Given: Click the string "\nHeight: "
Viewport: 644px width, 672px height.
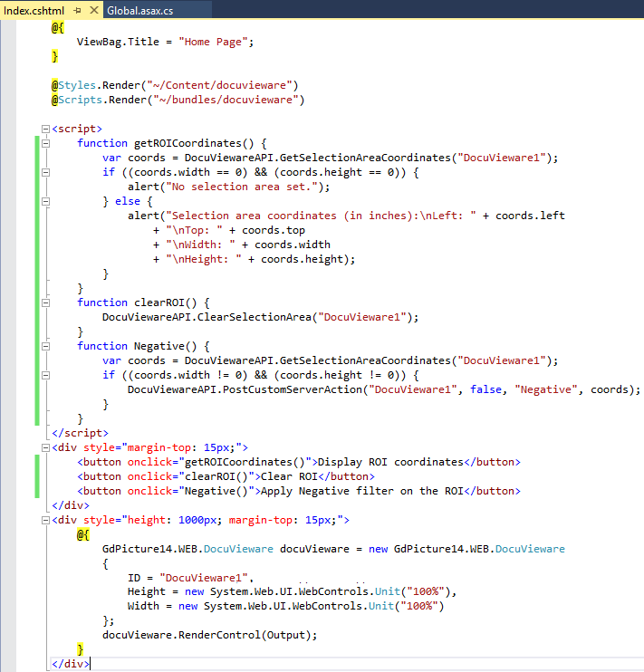Looking at the screenshot, I should pos(204,259).
